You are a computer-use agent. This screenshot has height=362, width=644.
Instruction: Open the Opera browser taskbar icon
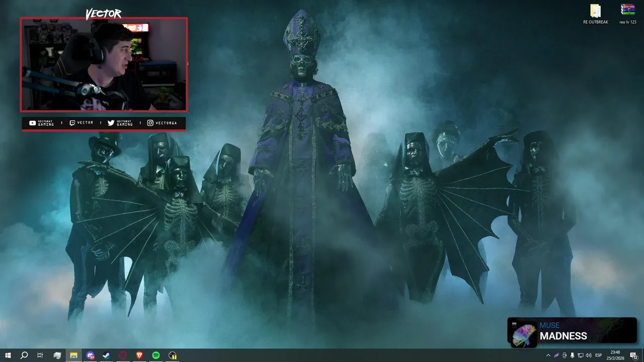123,355
